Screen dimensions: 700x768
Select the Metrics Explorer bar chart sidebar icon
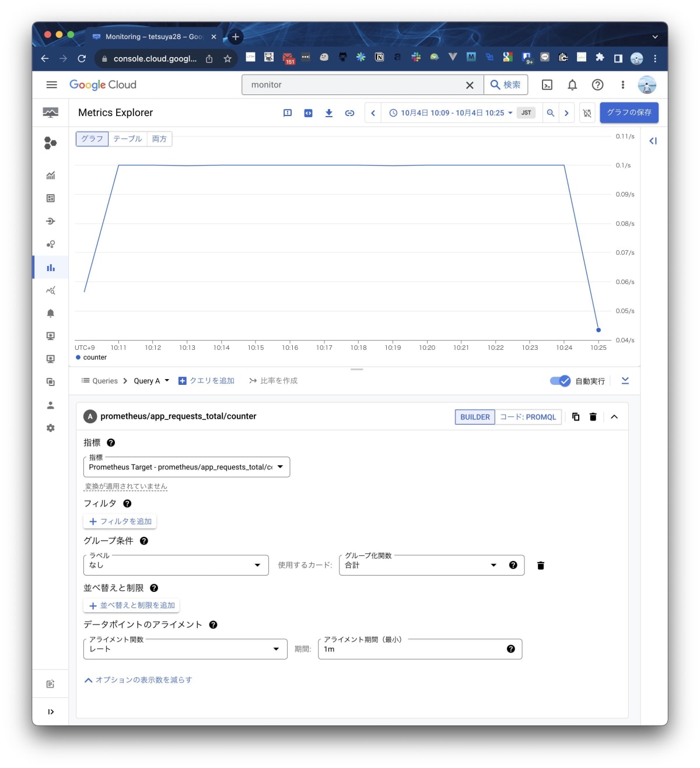(x=51, y=268)
